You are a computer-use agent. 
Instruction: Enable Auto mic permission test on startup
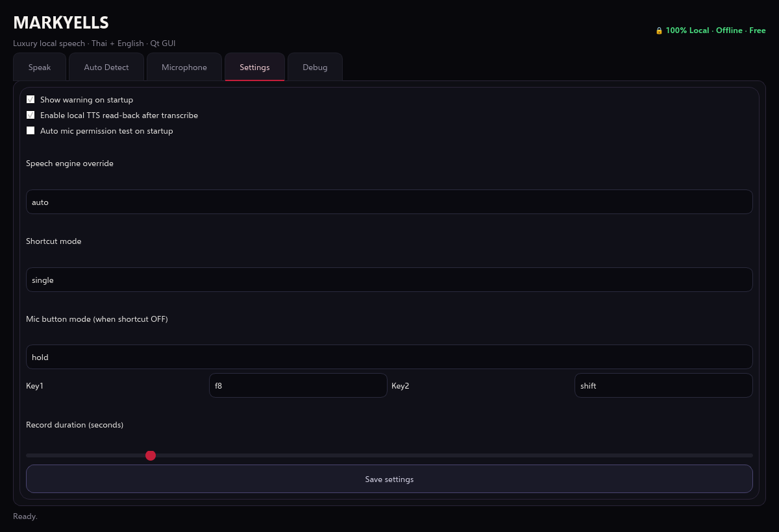coord(31,131)
